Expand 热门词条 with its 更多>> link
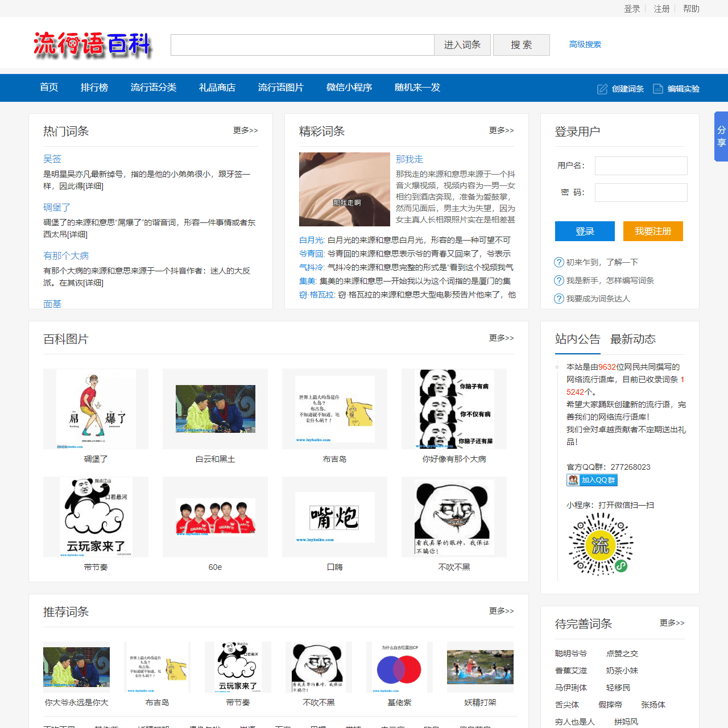The height and width of the screenshot is (728, 728). [x=245, y=130]
